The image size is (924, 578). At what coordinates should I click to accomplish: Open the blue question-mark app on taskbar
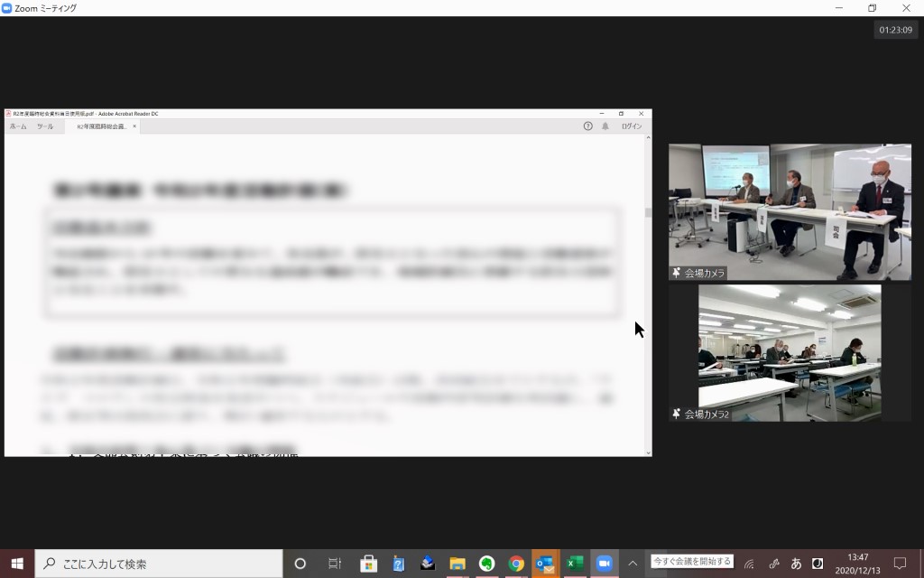click(x=398, y=564)
